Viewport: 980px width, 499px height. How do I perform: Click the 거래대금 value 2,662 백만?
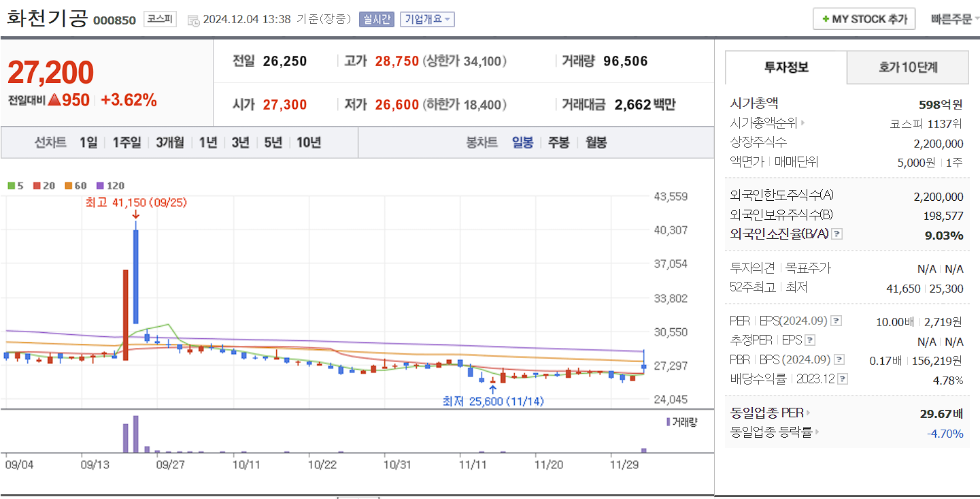pyautogui.click(x=645, y=105)
